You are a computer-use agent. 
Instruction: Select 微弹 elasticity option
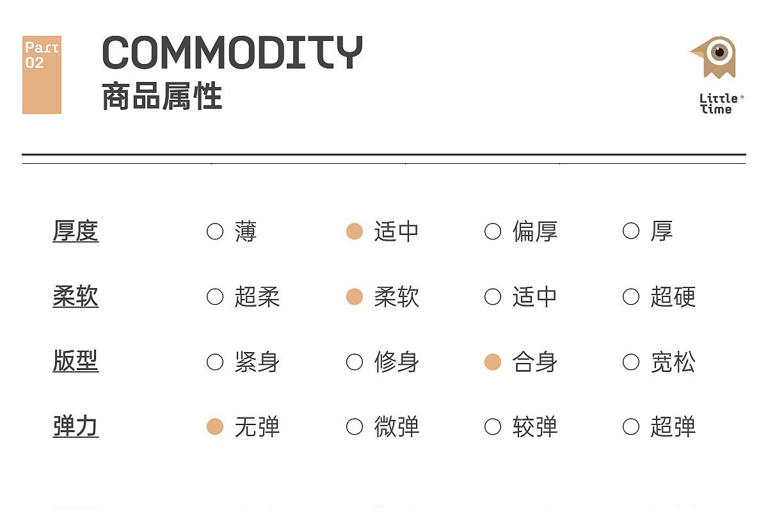[x=355, y=426]
